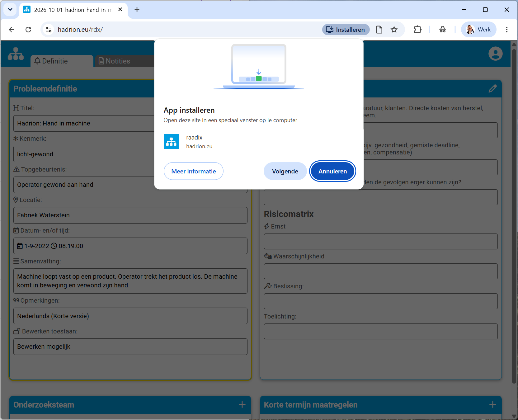Open the Werk profile menu
Viewport: 518px width, 420px height.
[x=478, y=30]
